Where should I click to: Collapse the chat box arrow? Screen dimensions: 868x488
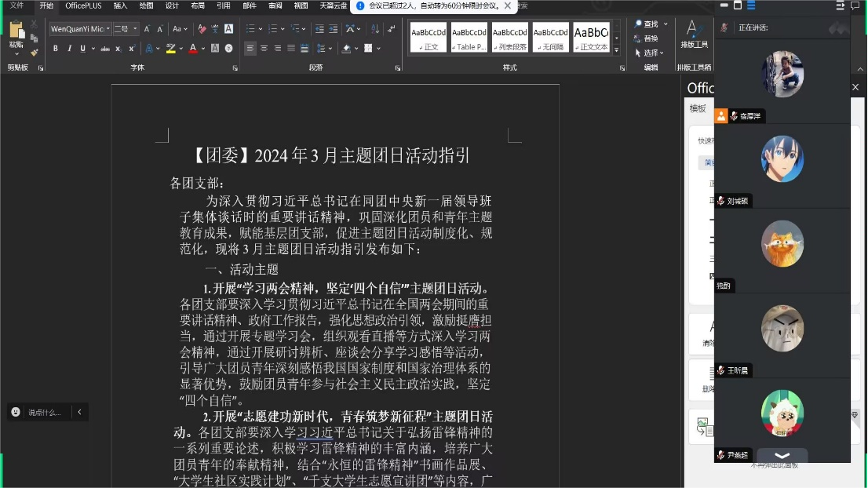coord(80,412)
